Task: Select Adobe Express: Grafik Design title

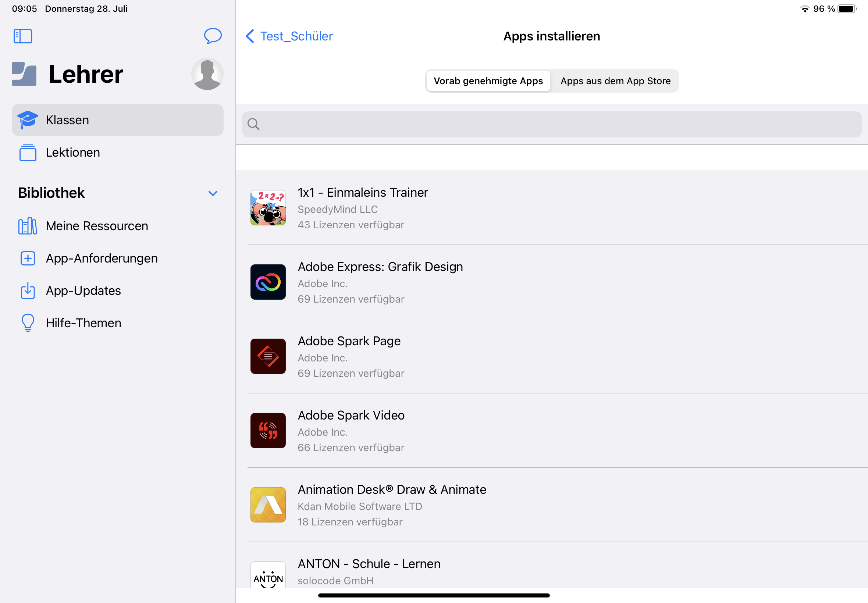Action: click(x=380, y=267)
